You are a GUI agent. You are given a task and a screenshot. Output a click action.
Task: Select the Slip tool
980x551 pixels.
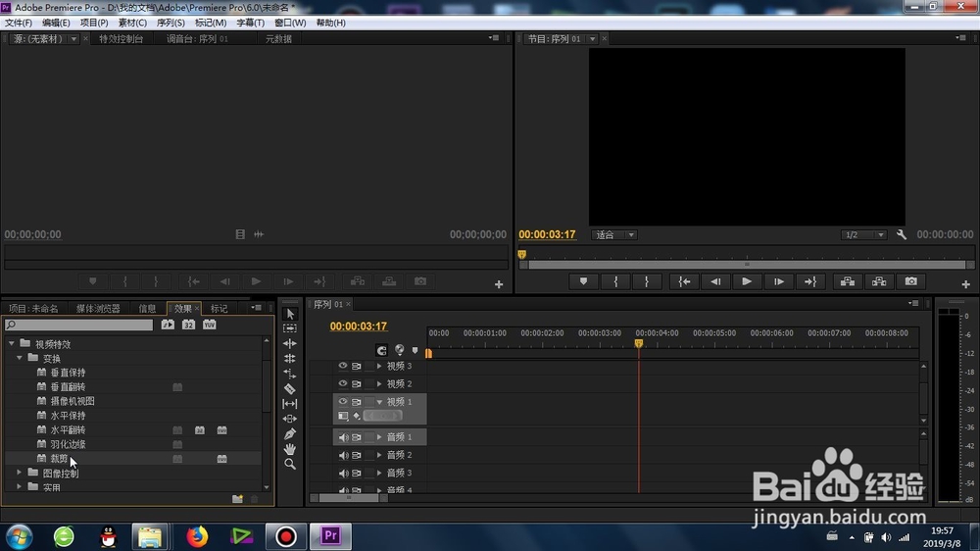290,403
